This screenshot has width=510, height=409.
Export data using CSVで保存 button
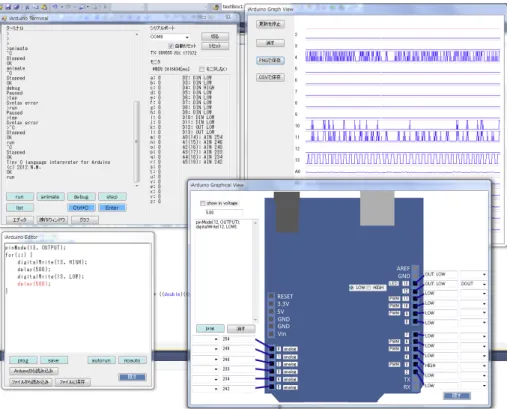(270, 77)
